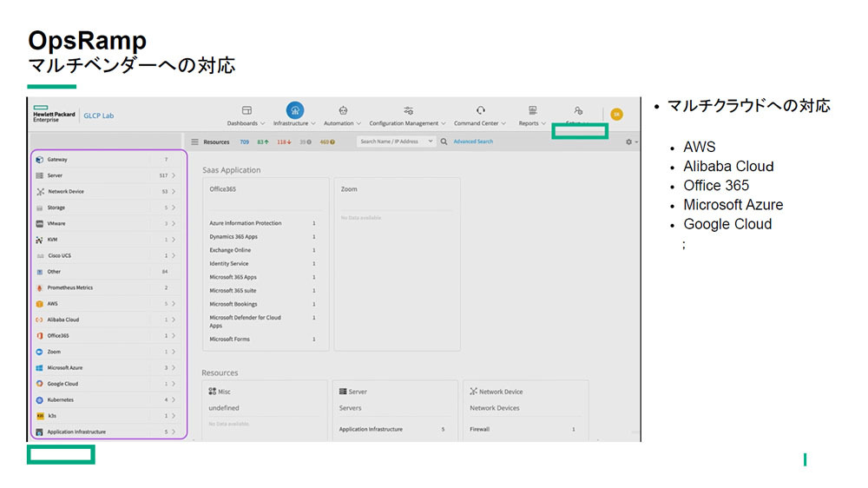Expand the Kubernetes row chevron
Image resolution: width=868 pixels, height=488 pixels.
pos(174,400)
